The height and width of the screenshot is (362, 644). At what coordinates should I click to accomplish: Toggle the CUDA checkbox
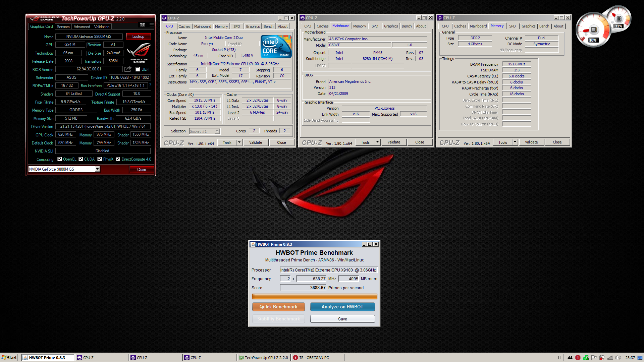pos(81,159)
